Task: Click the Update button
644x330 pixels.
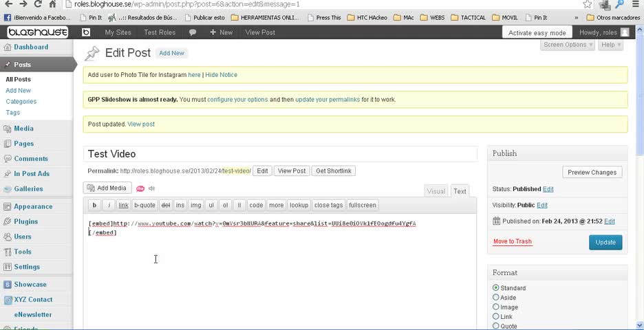Action: [605, 242]
